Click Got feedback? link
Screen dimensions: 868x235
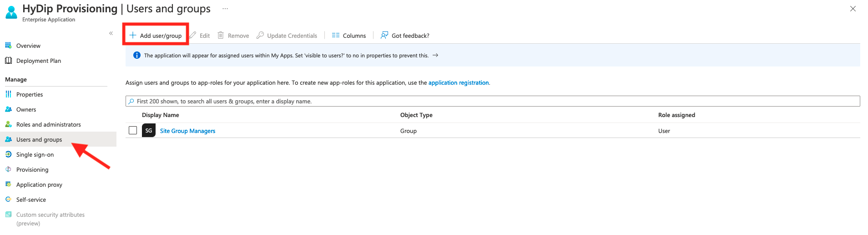coord(410,36)
